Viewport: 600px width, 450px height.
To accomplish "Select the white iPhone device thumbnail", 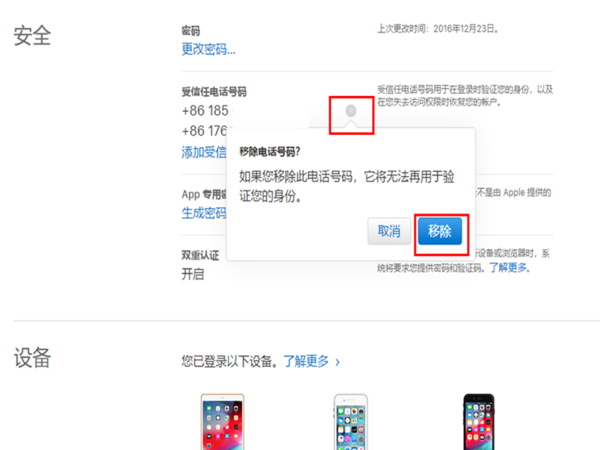I will [x=351, y=422].
